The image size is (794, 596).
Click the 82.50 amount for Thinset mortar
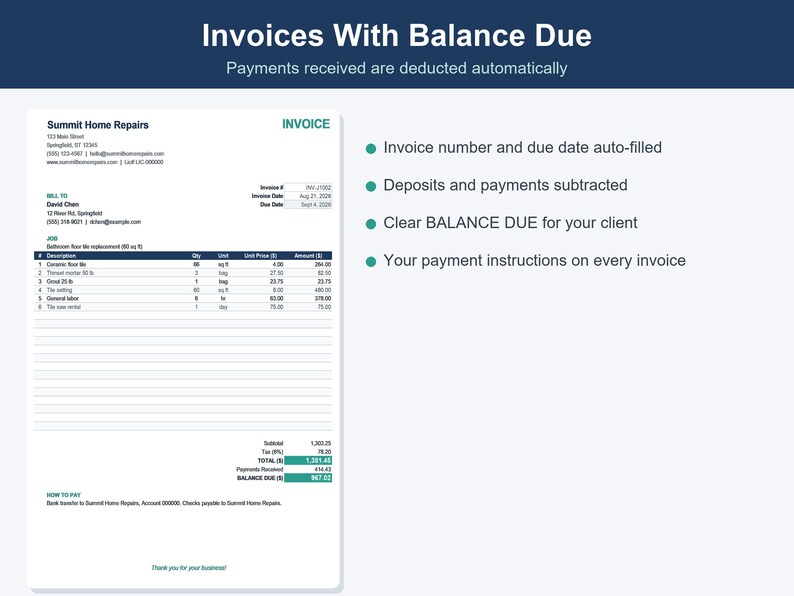pyautogui.click(x=324, y=273)
